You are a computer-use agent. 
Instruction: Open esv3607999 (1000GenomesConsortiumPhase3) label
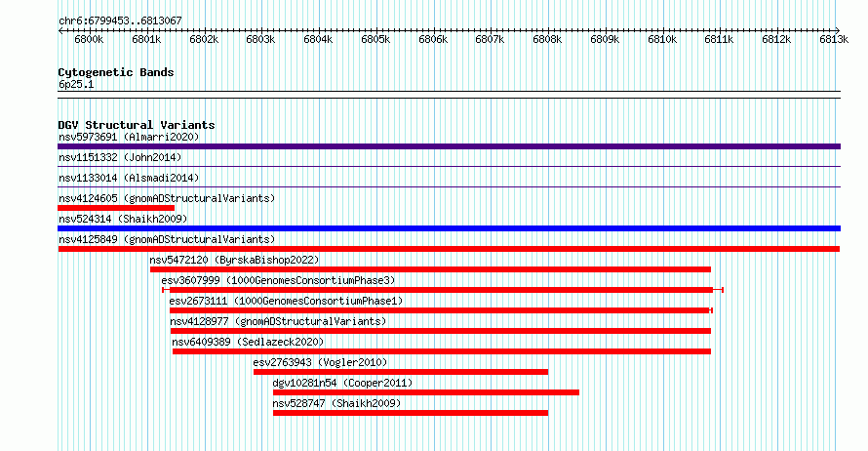click(279, 280)
